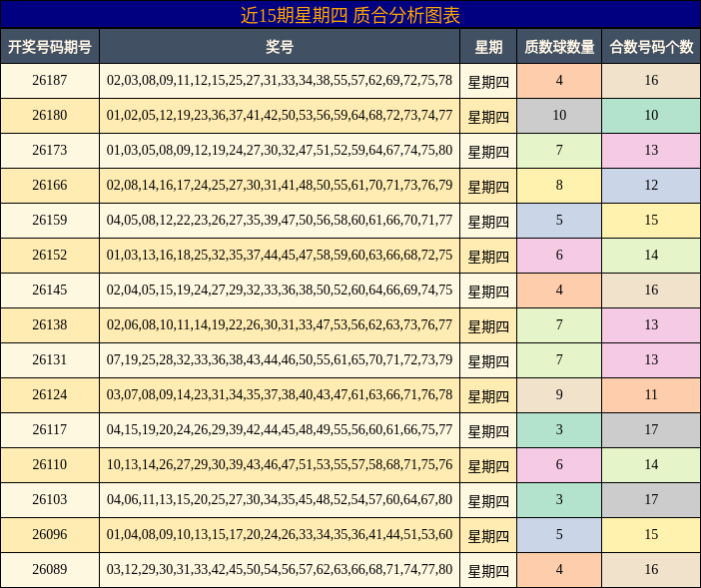Viewport: 701px width, 588px height.
Task: Click issue number 26152
Action: pos(50,256)
